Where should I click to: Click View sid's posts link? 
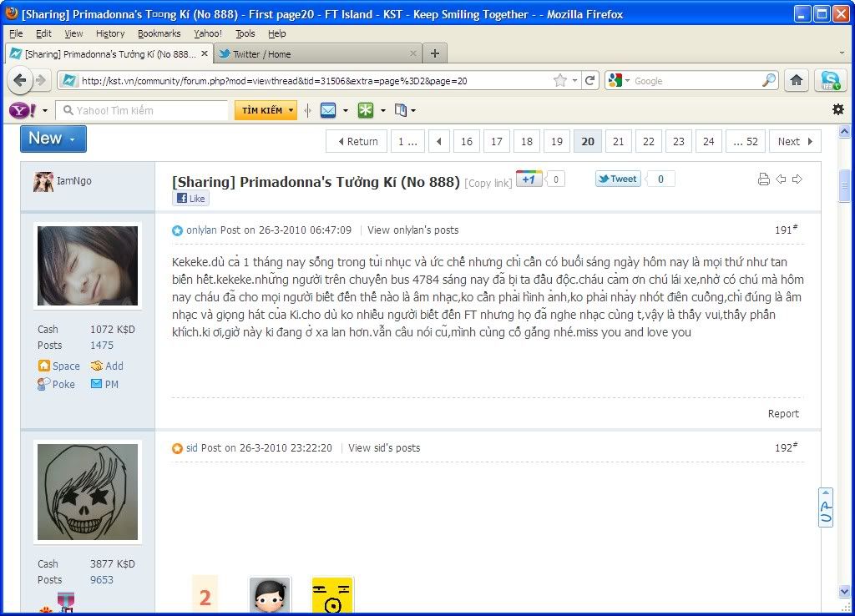coord(384,448)
